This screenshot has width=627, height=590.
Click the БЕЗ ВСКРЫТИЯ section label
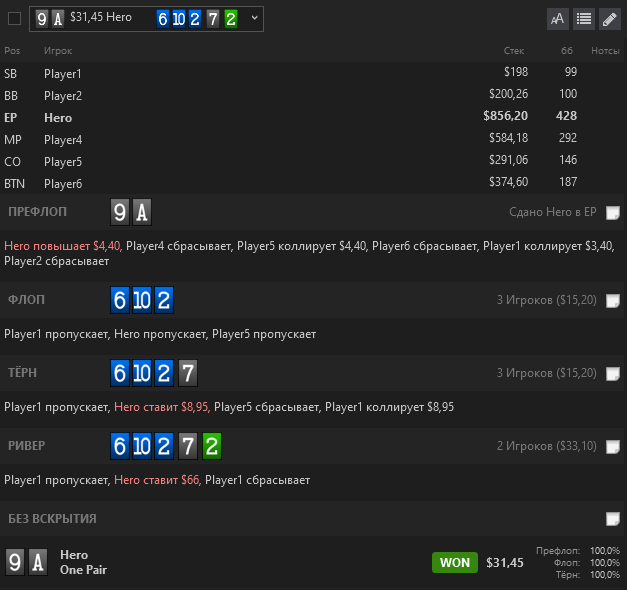[52, 519]
